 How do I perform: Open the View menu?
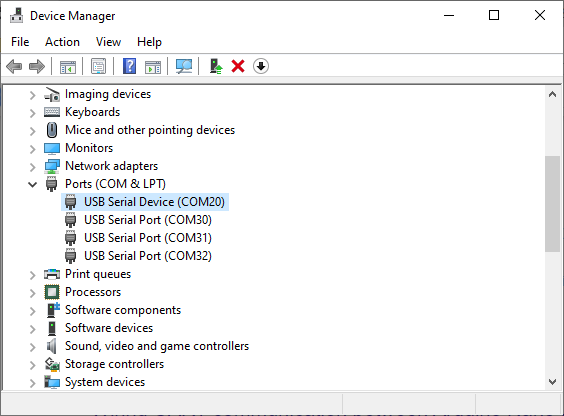click(108, 42)
